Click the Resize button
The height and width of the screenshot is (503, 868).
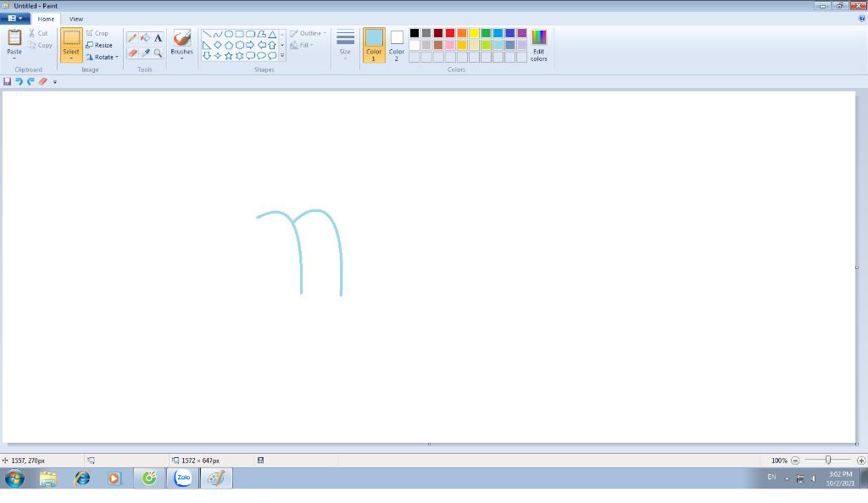coord(99,46)
